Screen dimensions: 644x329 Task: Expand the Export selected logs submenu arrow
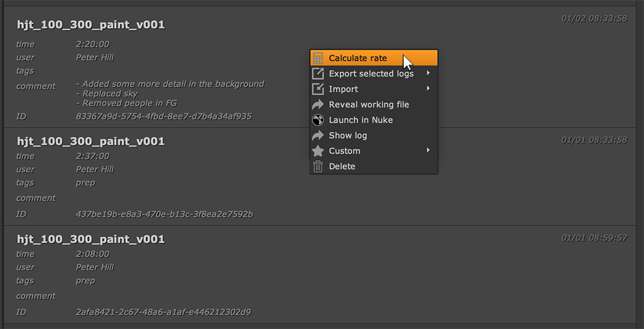(x=428, y=74)
